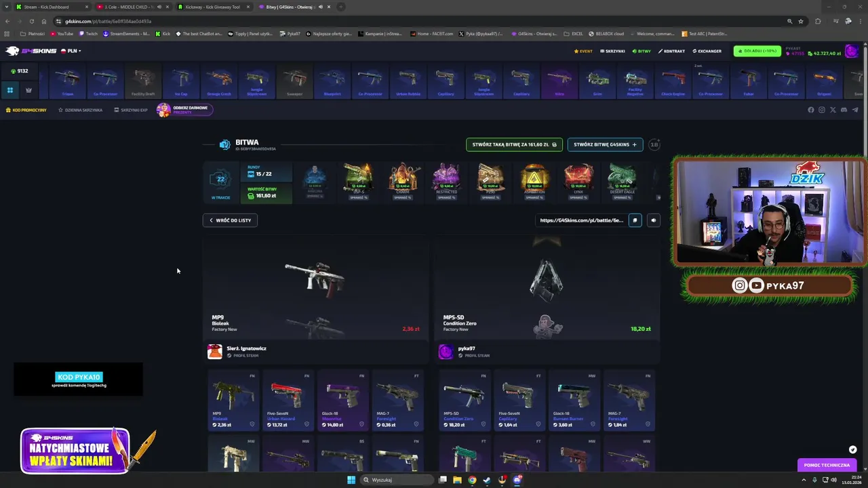Open the SKRZYNKI menu item

tap(612, 51)
